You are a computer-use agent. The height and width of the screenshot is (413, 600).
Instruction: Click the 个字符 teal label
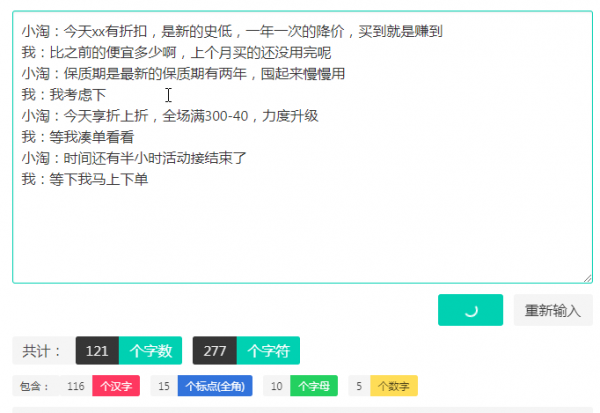coord(268,351)
